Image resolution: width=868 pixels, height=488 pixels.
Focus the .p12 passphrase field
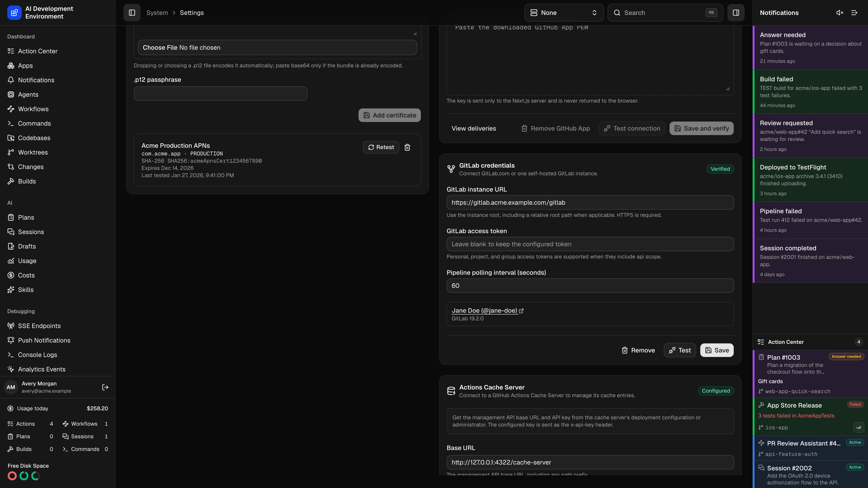(220, 94)
